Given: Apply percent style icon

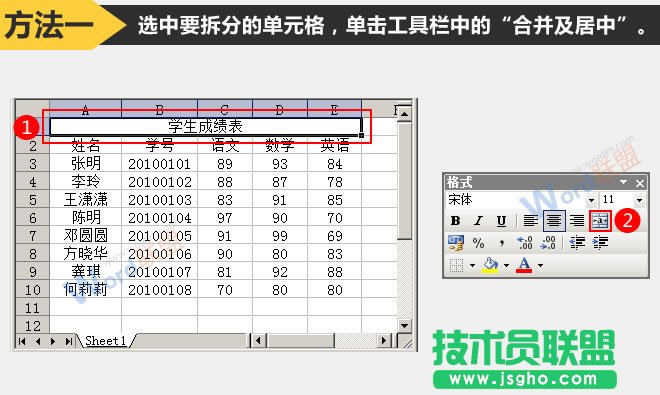Looking at the screenshot, I should (478, 243).
